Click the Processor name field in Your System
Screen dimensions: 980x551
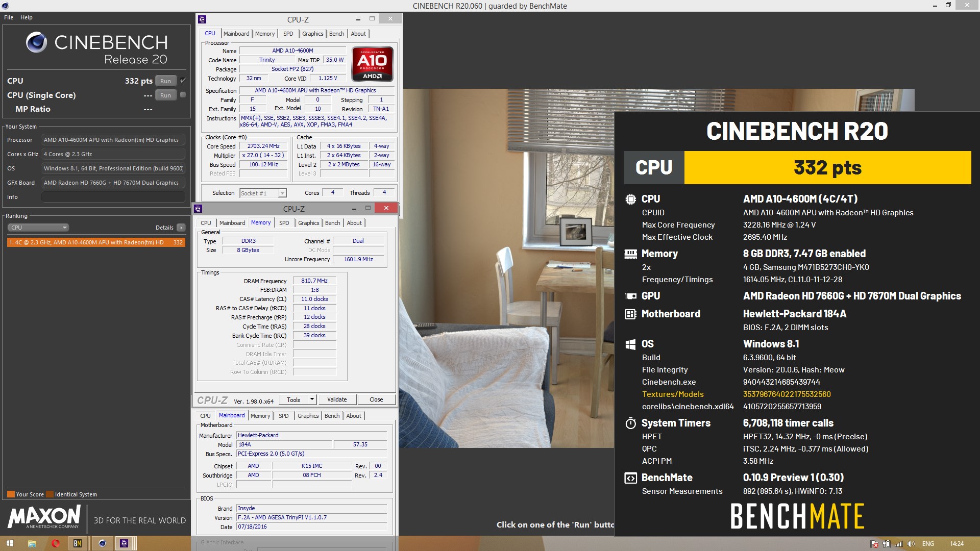point(113,140)
